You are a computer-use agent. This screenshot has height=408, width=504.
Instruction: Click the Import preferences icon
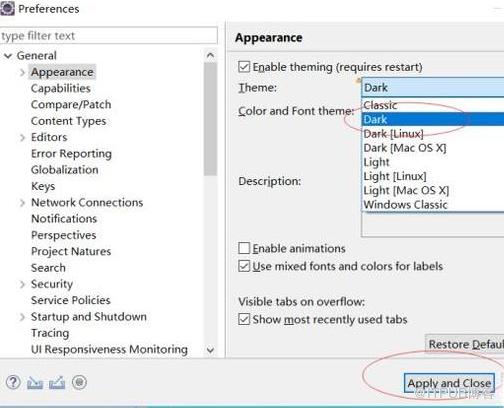point(35,383)
